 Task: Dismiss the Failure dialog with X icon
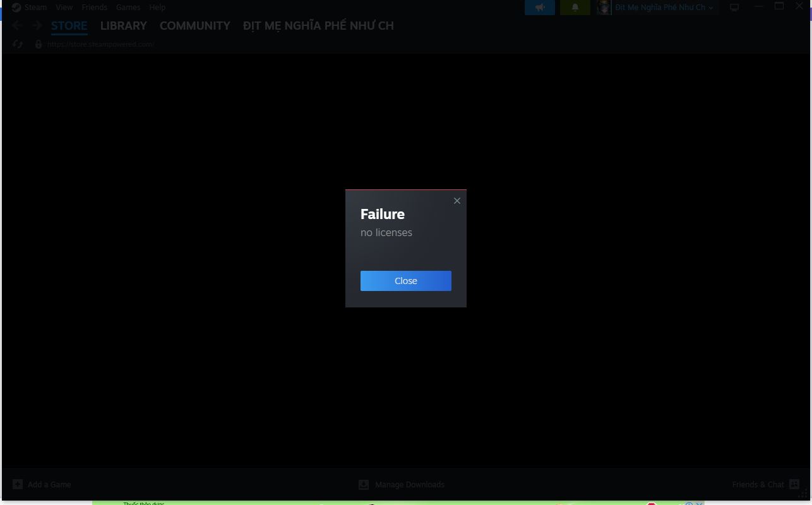(x=457, y=201)
